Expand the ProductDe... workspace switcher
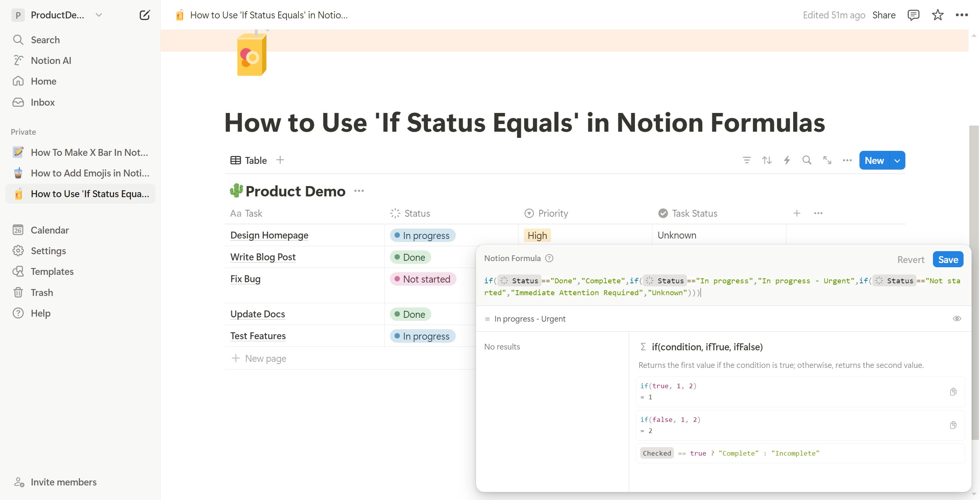The width and height of the screenshot is (980, 500). point(57,15)
